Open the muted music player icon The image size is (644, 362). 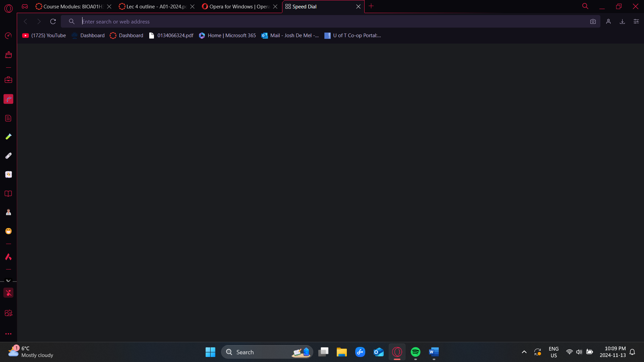[8, 293]
